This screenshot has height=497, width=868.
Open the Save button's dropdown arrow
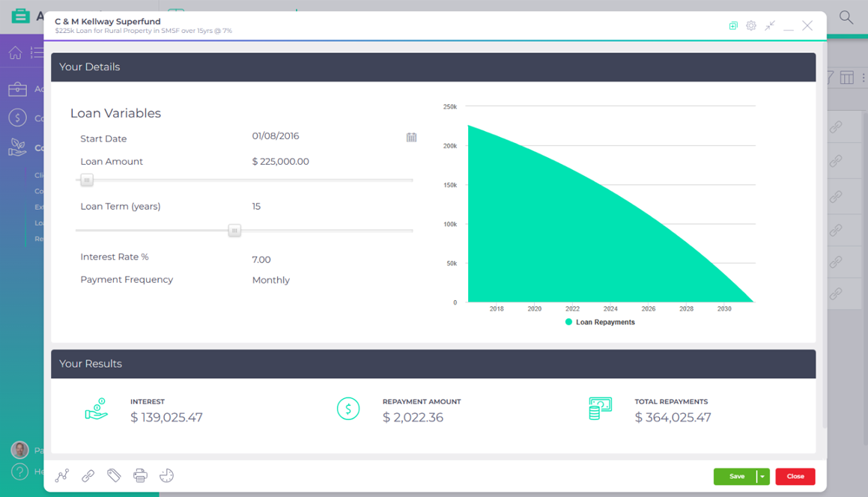[x=763, y=476]
